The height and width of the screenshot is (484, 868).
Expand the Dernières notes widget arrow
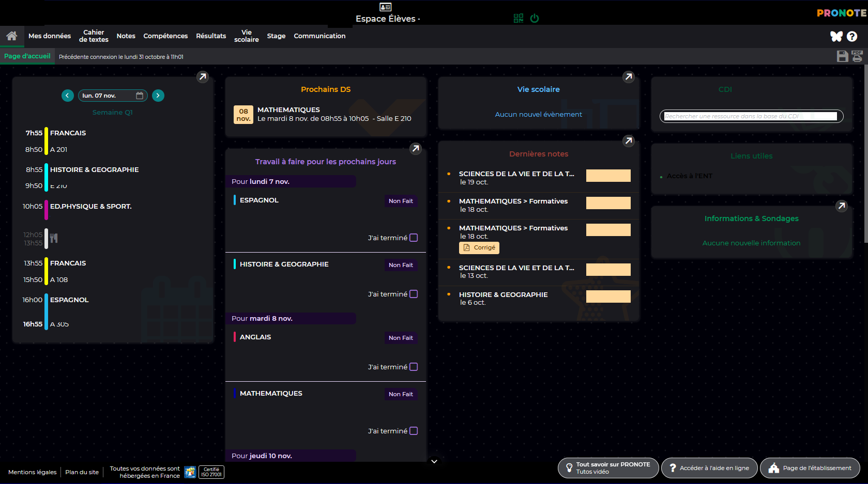pyautogui.click(x=628, y=140)
